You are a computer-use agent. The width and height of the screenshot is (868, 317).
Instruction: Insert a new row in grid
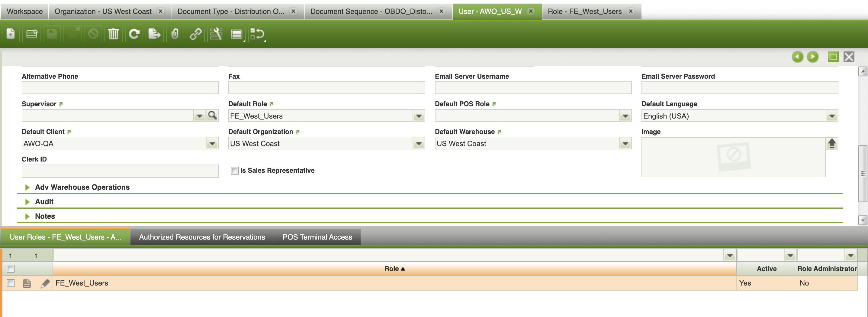(x=32, y=34)
